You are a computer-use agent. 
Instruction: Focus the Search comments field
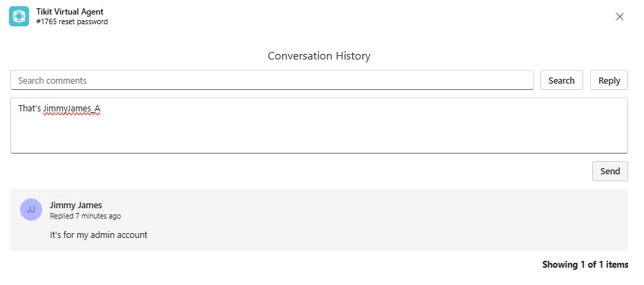pos(272,80)
